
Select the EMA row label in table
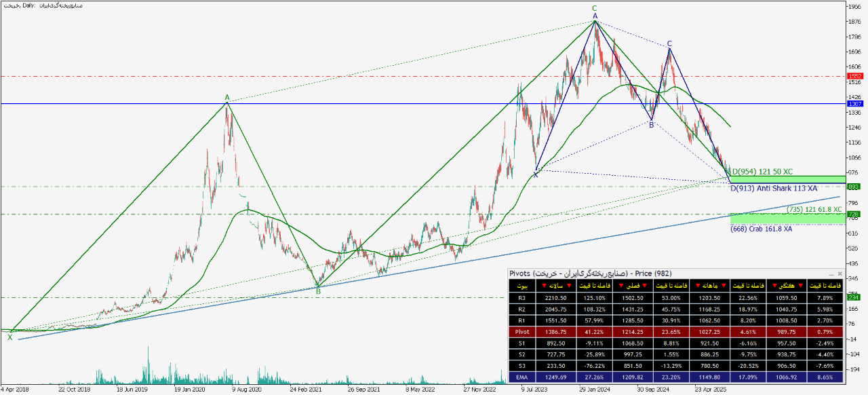521,376
